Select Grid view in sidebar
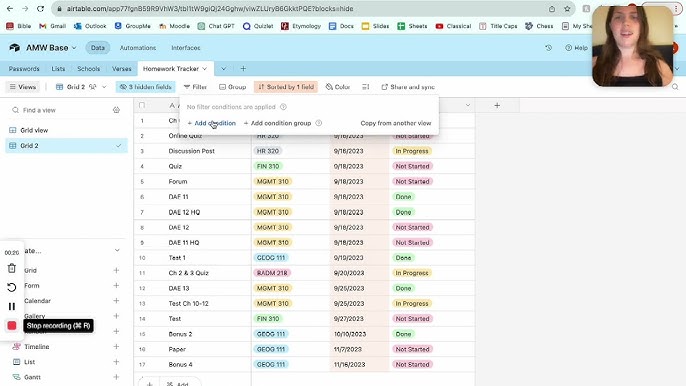The image size is (686, 386). [x=66, y=130]
